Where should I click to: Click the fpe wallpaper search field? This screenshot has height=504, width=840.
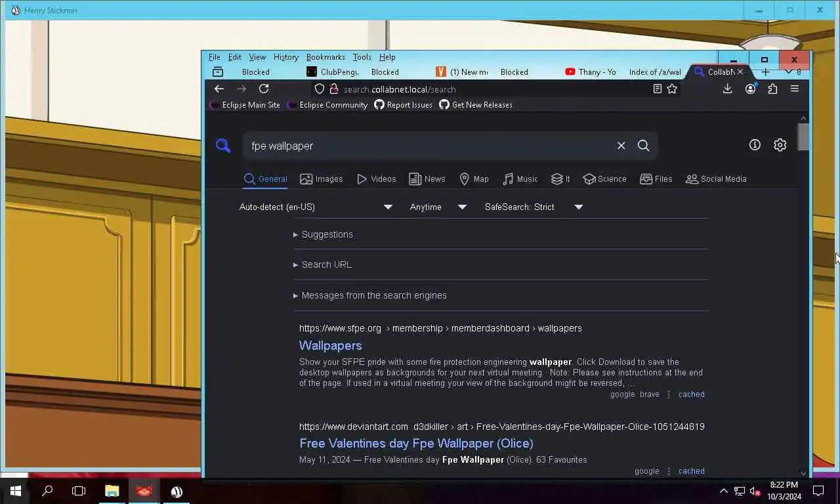[430, 146]
